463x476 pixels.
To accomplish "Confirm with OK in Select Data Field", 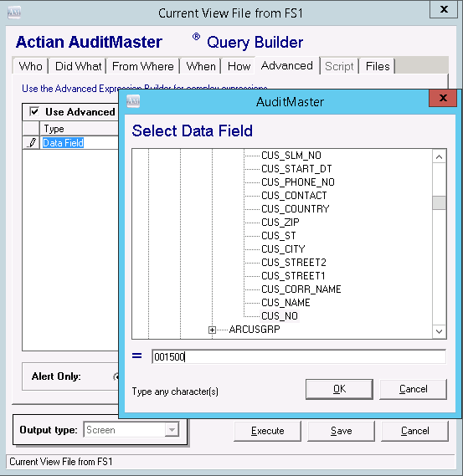I will (x=339, y=389).
